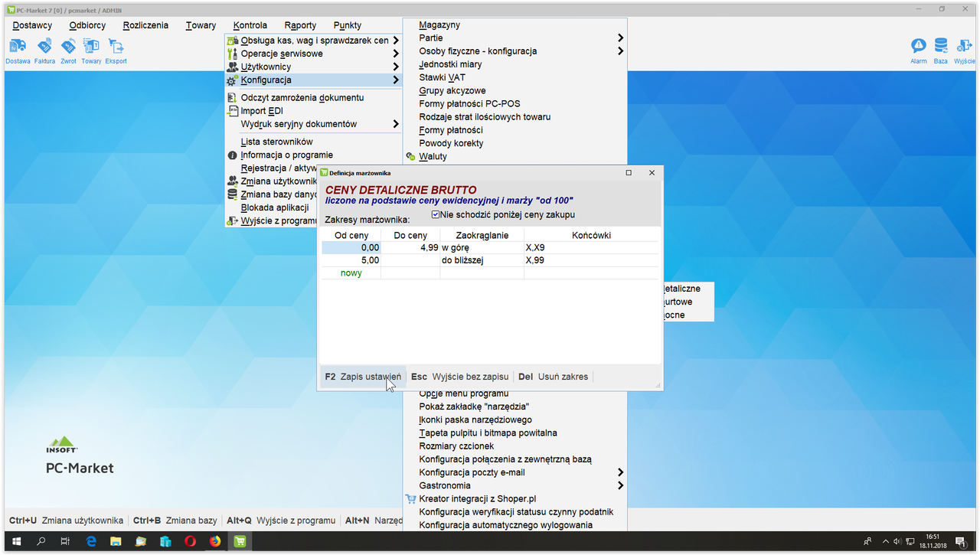980x555 pixels.
Task: Select Informacja o programie menu entry
Action: [313, 155]
